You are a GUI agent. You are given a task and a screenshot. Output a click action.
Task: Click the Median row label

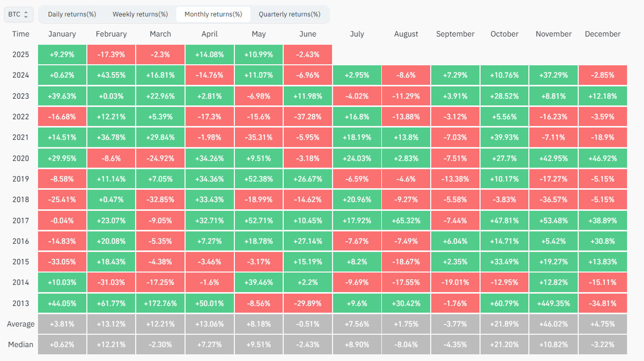[21, 344]
